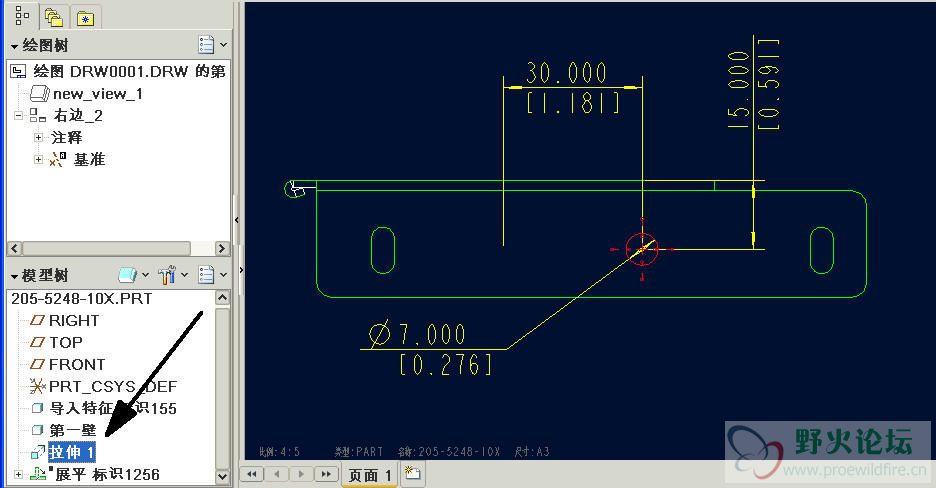Select the 拉伸 1 extrude feature
936x488 pixels.
coord(72,452)
